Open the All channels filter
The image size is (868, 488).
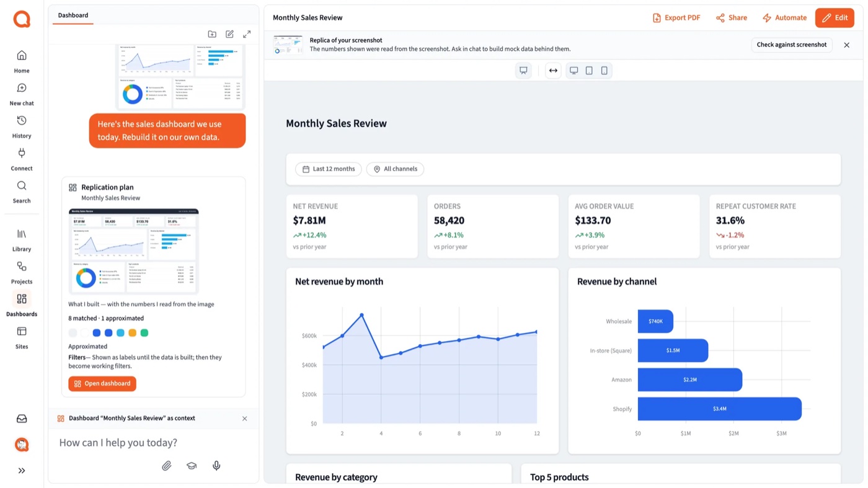point(396,169)
